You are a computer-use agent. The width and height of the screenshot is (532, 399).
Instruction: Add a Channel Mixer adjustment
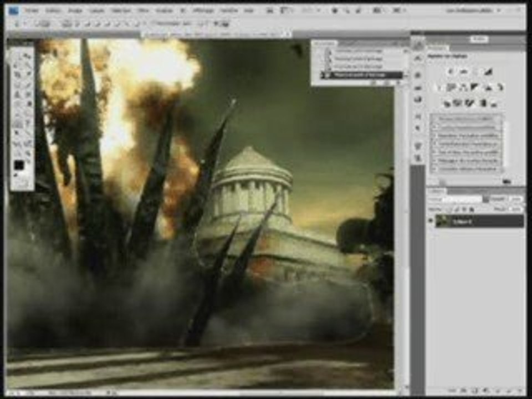point(499,88)
